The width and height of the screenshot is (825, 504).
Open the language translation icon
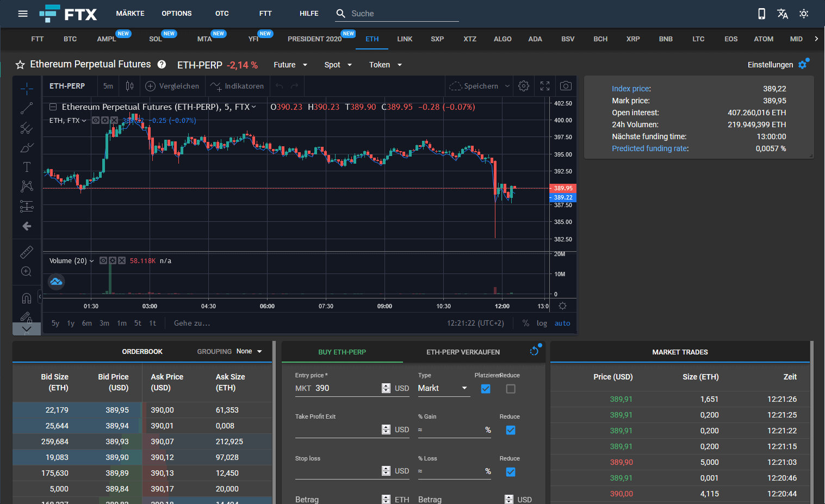point(783,14)
